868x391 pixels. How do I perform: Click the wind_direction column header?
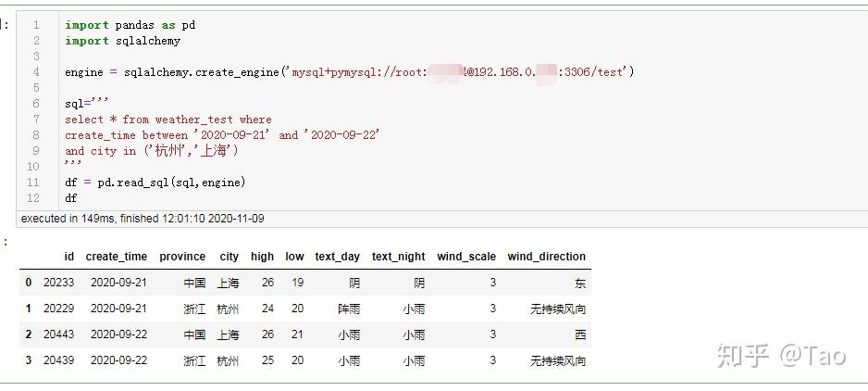[x=546, y=257]
